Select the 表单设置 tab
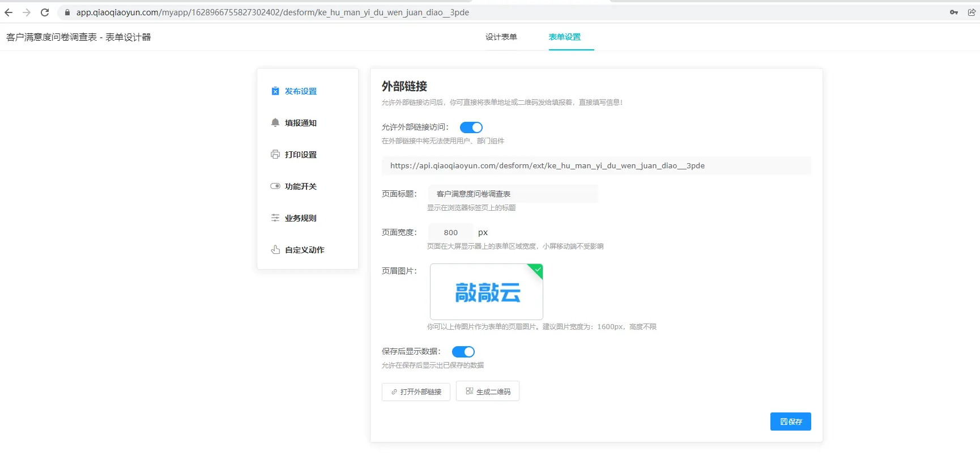 pyautogui.click(x=565, y=37)
